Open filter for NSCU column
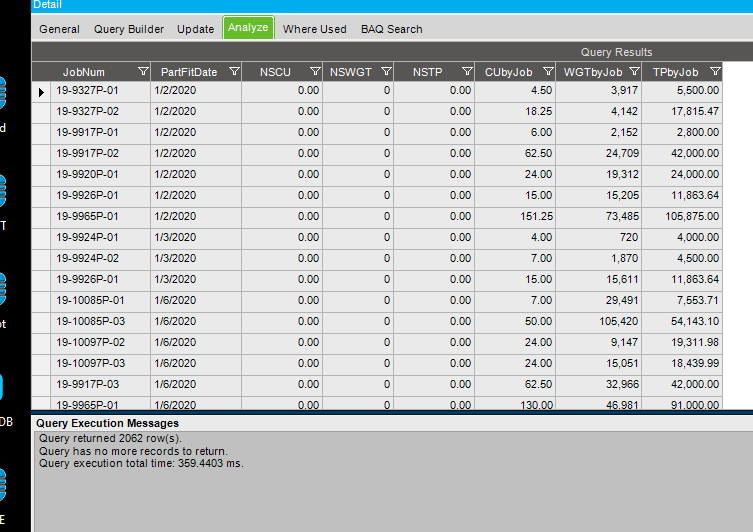 click(x=315, y=72)
